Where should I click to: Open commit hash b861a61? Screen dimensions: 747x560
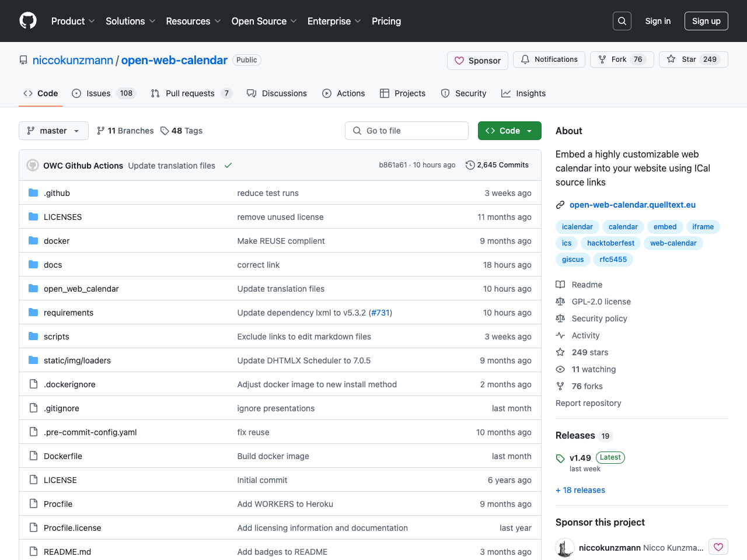(x=393, y=165)
